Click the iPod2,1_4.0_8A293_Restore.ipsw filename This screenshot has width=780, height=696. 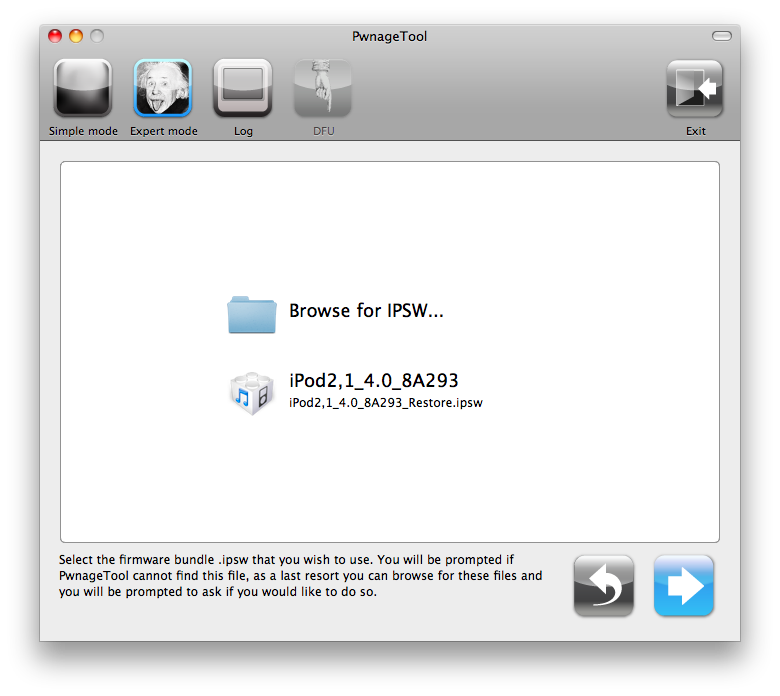coord(385,402)
